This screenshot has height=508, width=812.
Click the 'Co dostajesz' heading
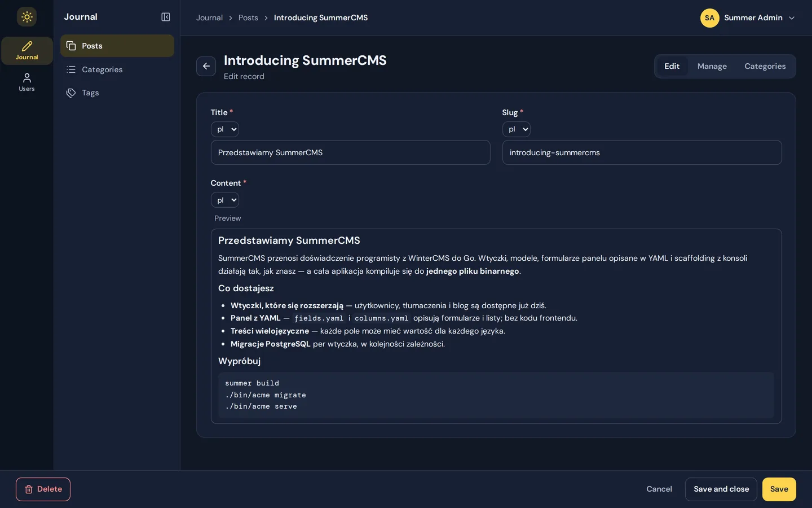pyautogui.click(x=246, y=288)
